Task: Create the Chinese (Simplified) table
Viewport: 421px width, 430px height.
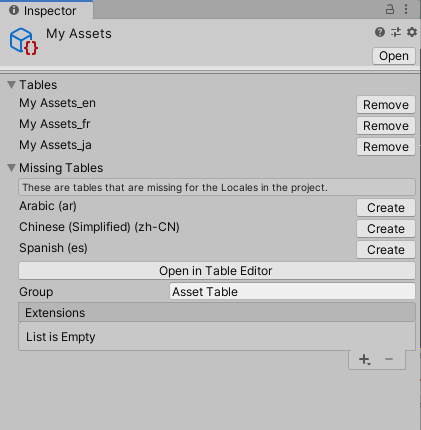Action: tap(386, 229)
